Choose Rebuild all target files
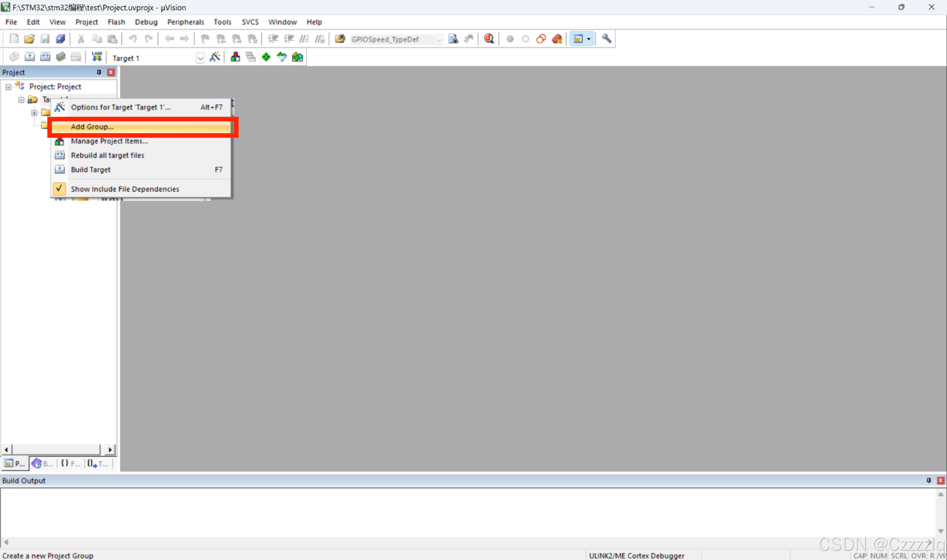 point(107,155)
